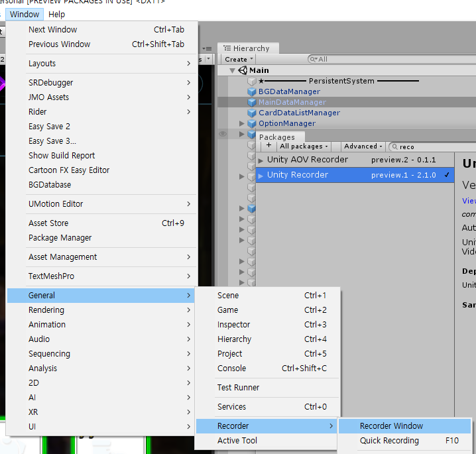Select the General submenu entry
476x454 pixels.
pos(101,296)
